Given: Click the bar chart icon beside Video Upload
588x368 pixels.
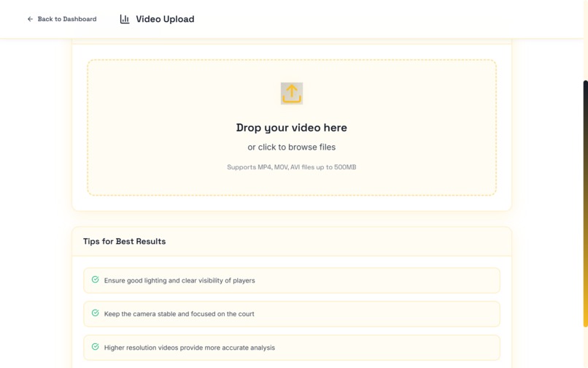Looking at the screenshot, I should pos(125,19).
